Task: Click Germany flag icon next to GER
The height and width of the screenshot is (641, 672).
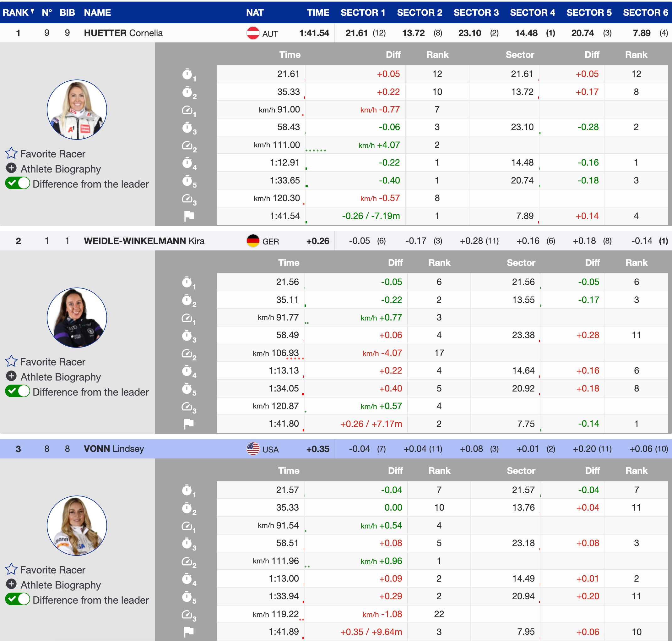Action: pyautogui.click(x=253, y=241)
